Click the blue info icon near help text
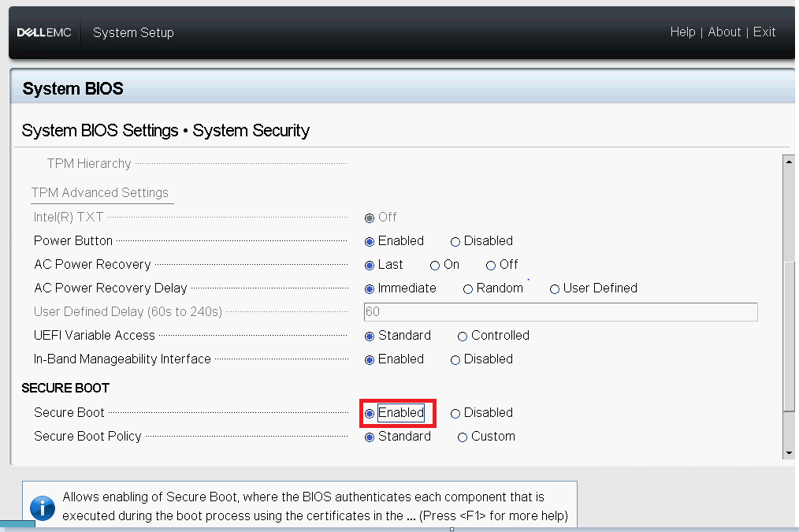The width and height of the screenshot is (799, 532). pos(43,508)
